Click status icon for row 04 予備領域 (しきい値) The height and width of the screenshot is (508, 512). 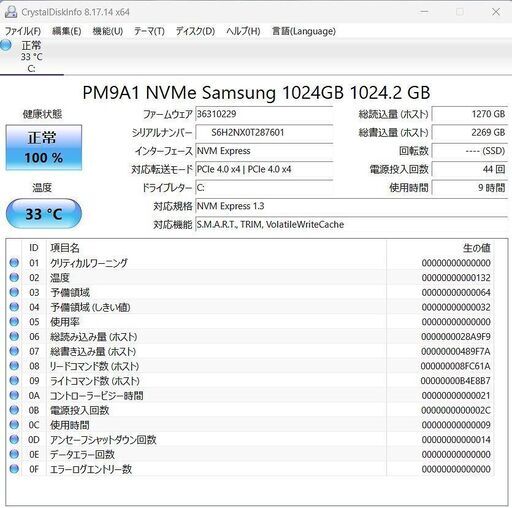pyautogui.click(x=14, y=307)
